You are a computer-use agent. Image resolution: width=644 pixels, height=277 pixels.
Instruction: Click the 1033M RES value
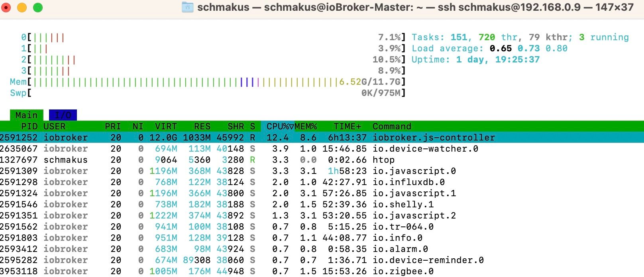(x=197, y=137)
